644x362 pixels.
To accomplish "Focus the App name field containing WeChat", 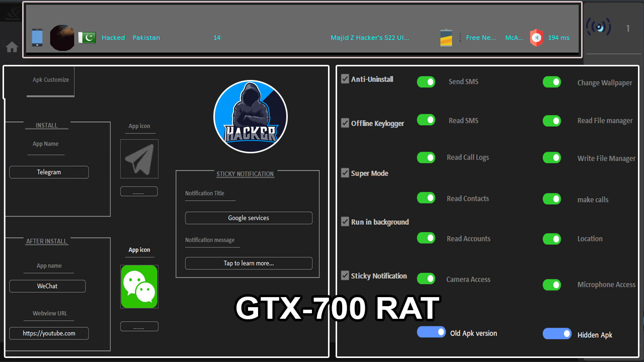I will 47,286.
